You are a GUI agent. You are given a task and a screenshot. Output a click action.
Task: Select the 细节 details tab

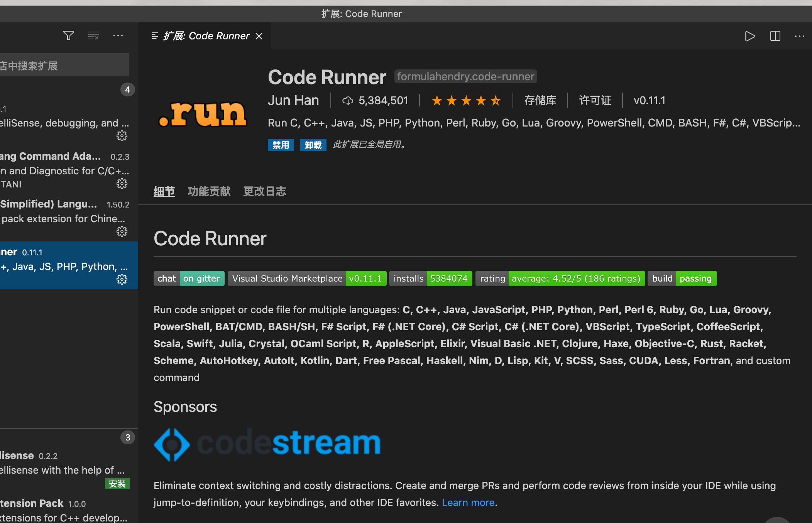tap(164, 191)
